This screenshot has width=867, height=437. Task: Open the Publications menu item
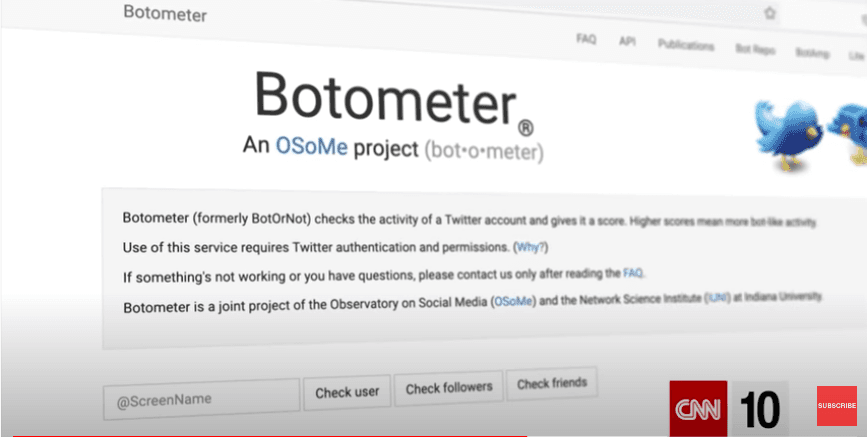click(x=686, y=46)
